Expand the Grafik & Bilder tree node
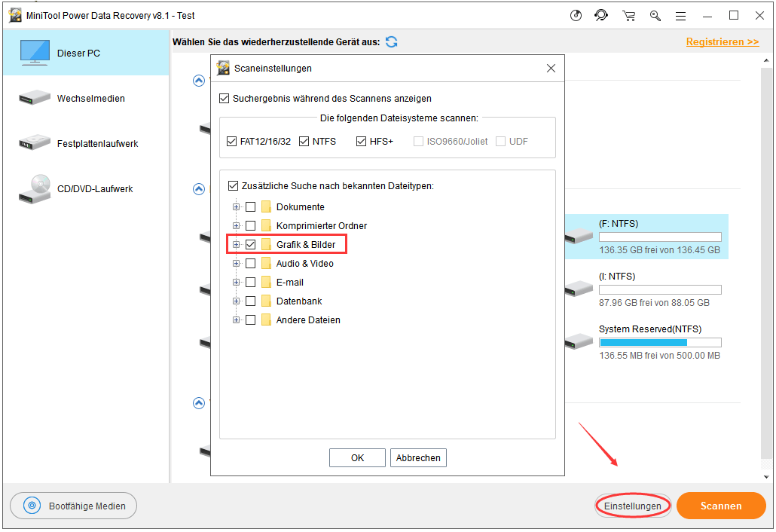This screenshot has height=532, width=776. tap(237, 245)
